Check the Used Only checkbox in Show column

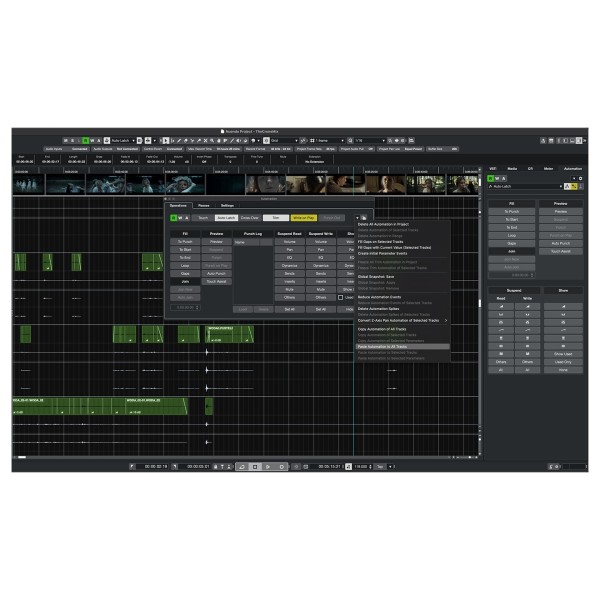(340, 297)
